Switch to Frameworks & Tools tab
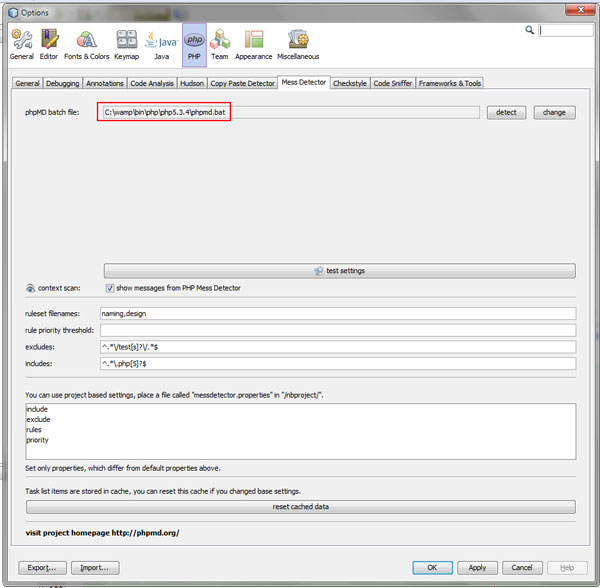 pos(450,83)
